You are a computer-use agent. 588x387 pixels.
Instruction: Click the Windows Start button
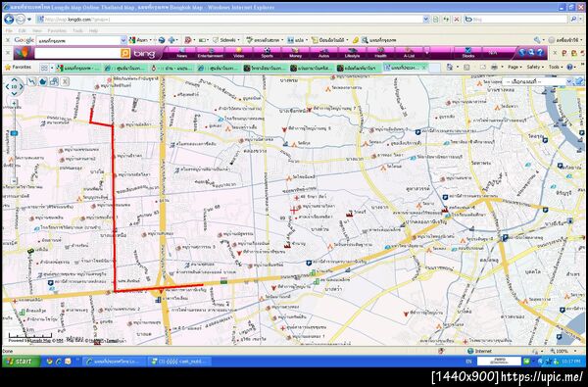click(21, 362)
